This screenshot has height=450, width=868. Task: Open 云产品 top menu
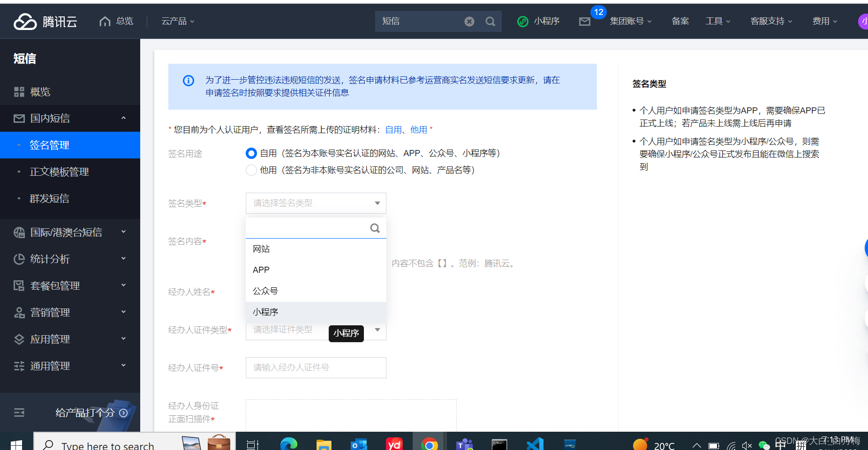pos(178,21)
